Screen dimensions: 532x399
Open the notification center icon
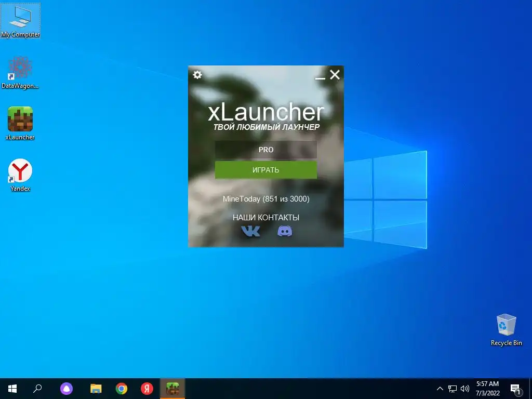coord(515,389)
